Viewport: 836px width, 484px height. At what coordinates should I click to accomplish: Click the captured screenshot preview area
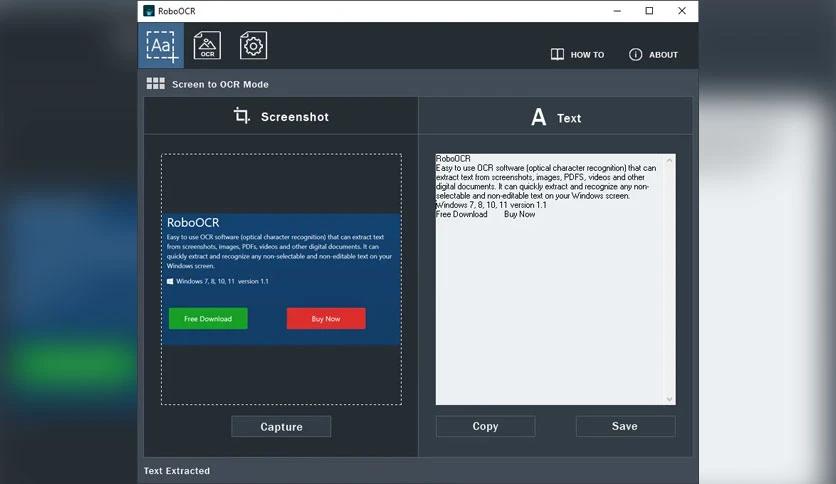[282, 279]
